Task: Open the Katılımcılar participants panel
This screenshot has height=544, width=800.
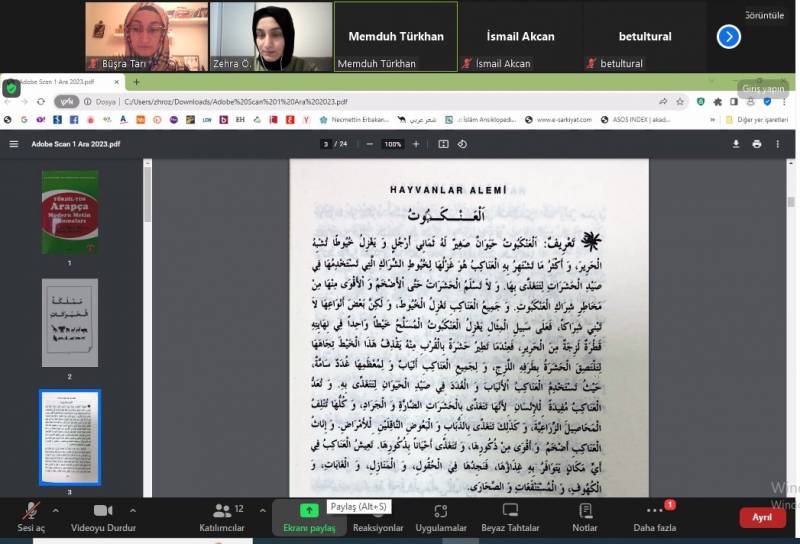Action: [222, 516]
